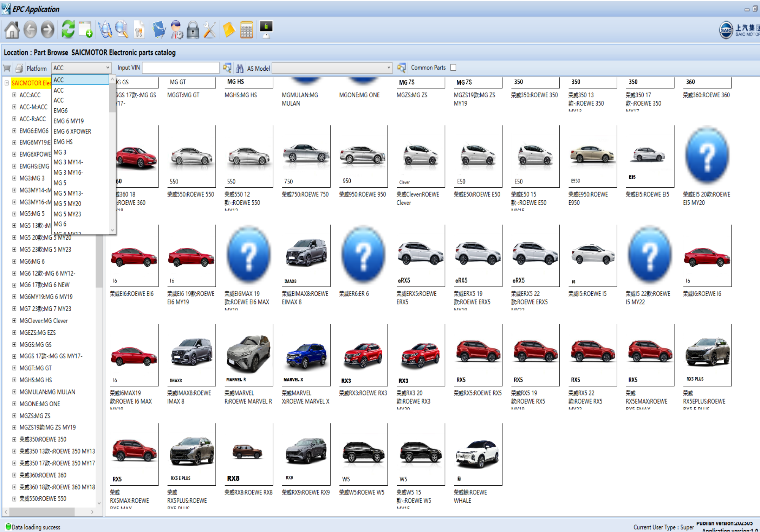
Task: Click the calculator toolbar icon
Action: (247, 30)
